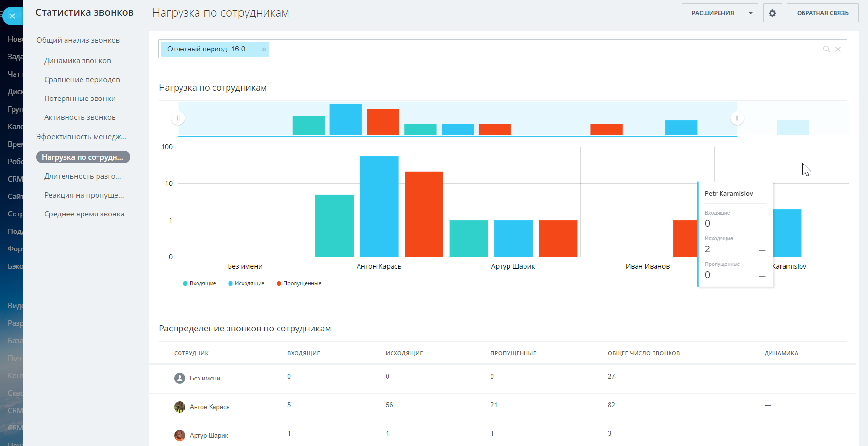Open the 'Потерянные звонки' report
The width and height of the screenshot is (868, 446).
point(80,99)
